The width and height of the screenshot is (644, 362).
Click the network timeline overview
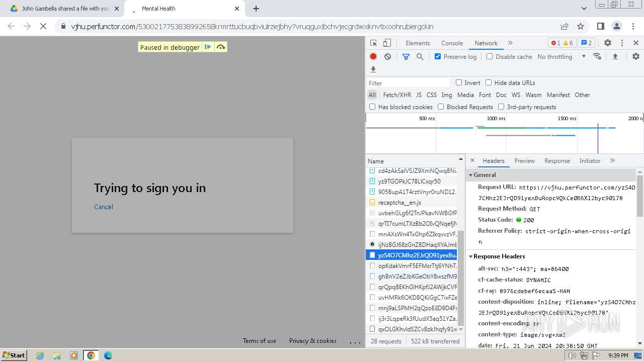pos(504,133)
